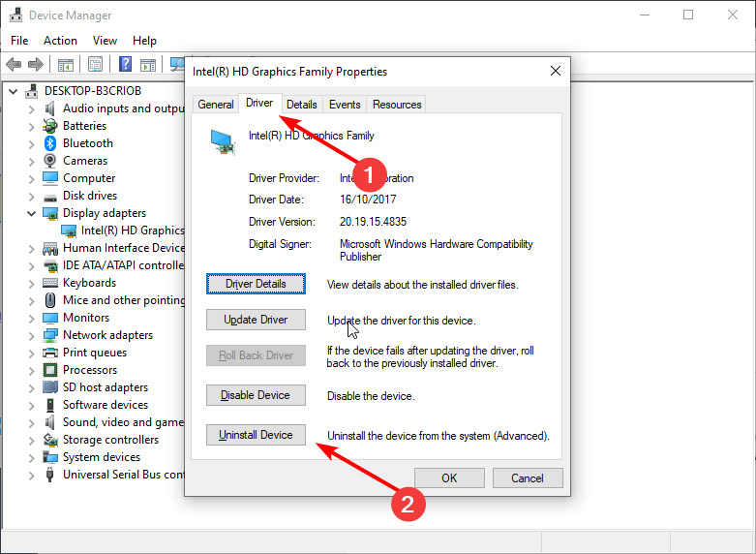The width and height of the screenshot is (756, 554).
Task: Go back with the toolbar left arrow
Action: pos(13,64)
